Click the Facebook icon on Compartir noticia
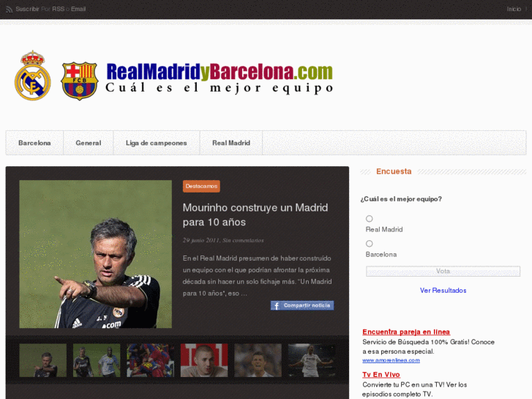The height and width of the screenshot is (399, 532). [276, 305]
